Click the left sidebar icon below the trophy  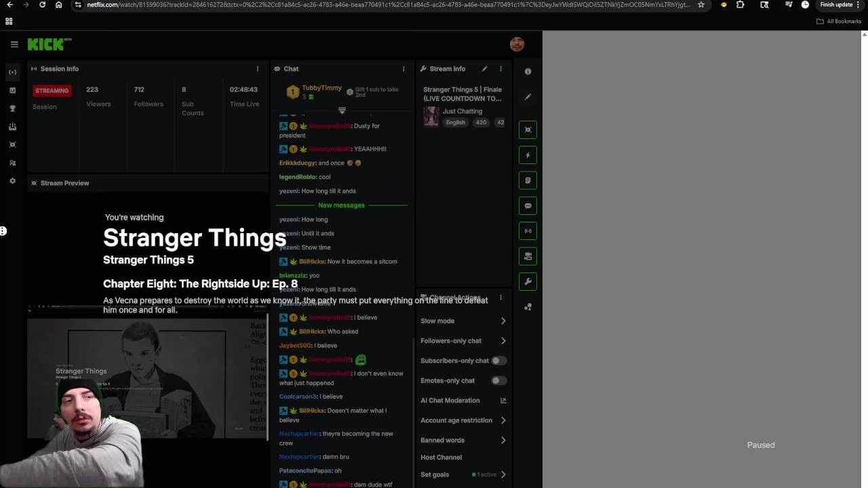click(12, 127)
